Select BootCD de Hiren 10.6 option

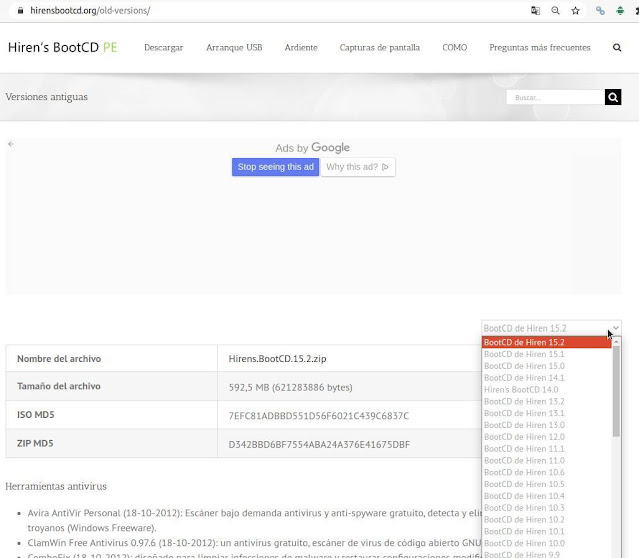pyautogui.click(x=546, y=472)
